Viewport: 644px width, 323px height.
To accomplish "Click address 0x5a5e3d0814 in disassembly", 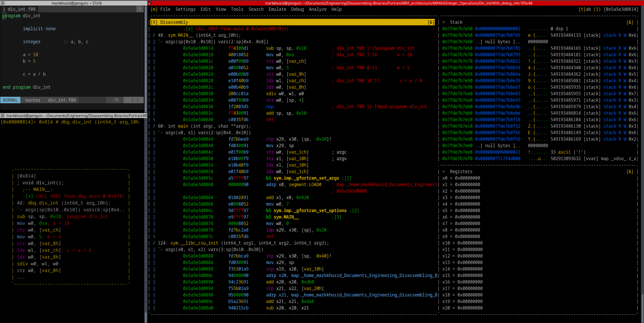I will [x=198, y=48].
